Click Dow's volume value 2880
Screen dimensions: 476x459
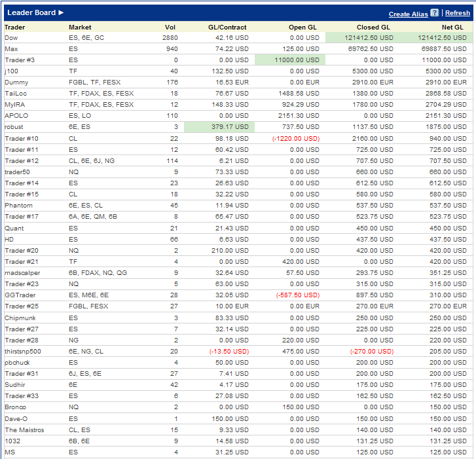pyautogui.click(x=170, y=38)
